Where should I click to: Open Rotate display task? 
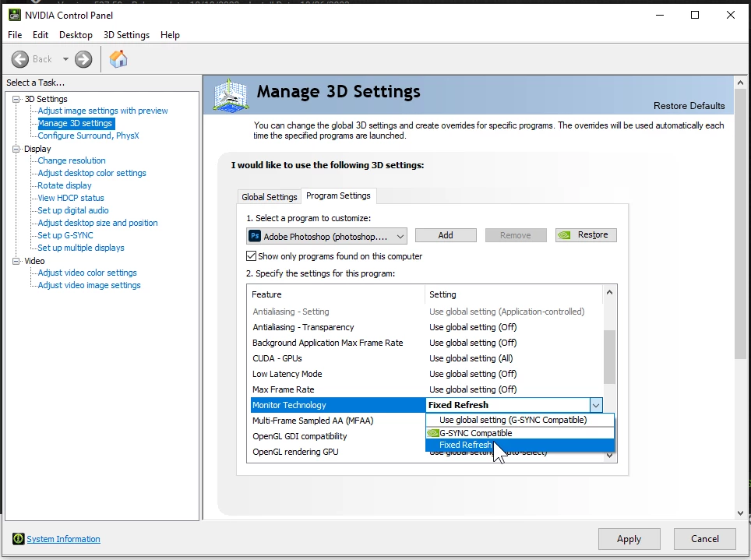[x=64, y=185]
